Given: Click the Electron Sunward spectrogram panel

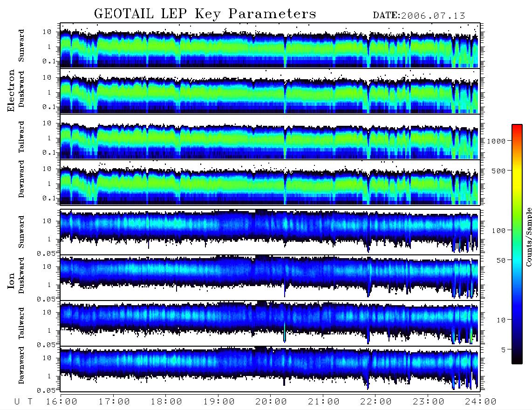Looking at the screenshot, I should (270, 45).
